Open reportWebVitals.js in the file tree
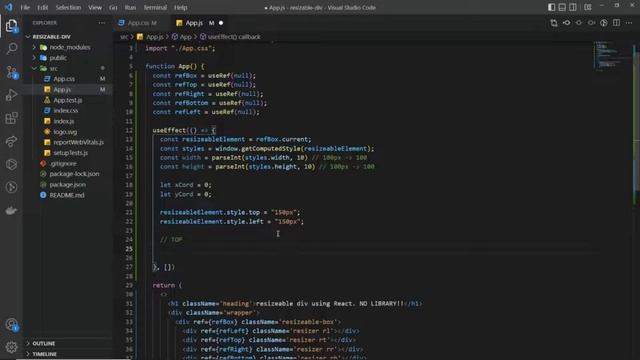Image resolution: width=640 pixels, height=360 pixels. 78,142
